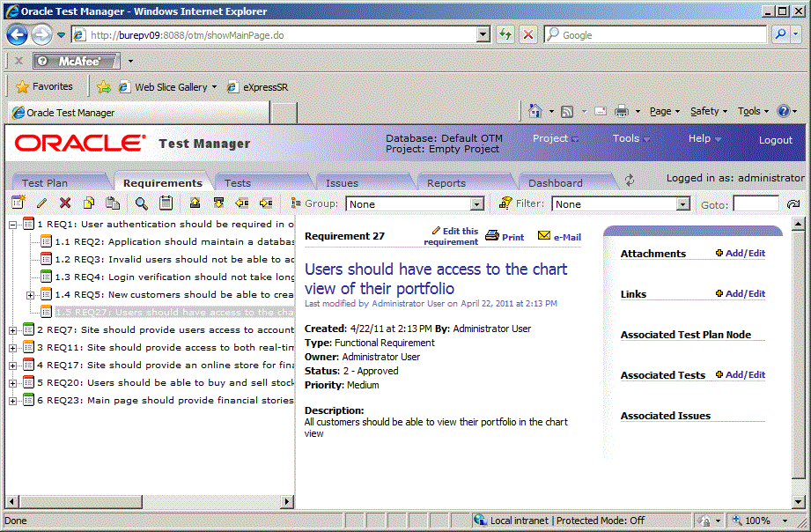Screen dimensions: 811x532
Task: Click Add/Edit next to Links
Action: pos(741,293)
